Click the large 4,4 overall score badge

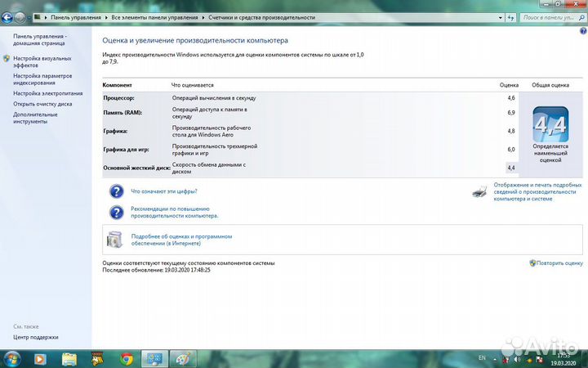click(550, 124)
